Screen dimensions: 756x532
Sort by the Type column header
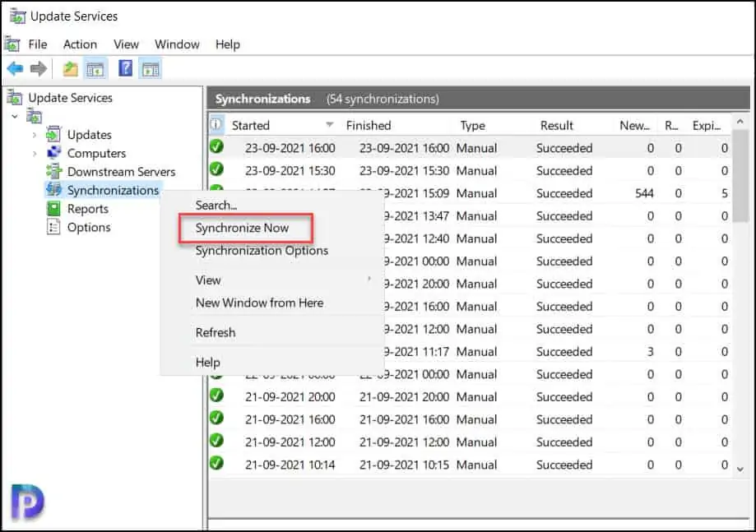pyautogui.click(x=472, y=125)
